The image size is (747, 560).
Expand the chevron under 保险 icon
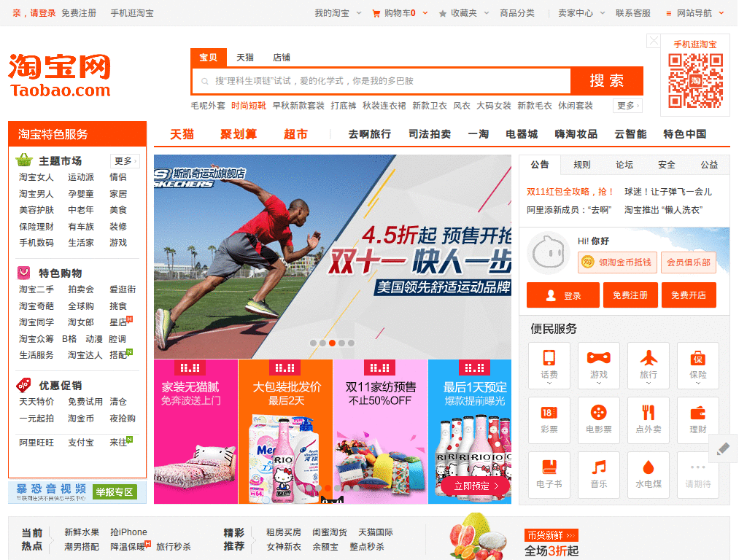pos(698,383)
